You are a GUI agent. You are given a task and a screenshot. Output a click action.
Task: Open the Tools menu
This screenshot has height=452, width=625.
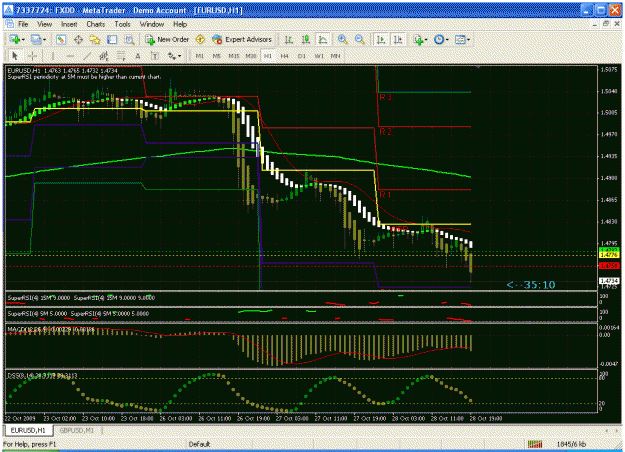point(122,24)
